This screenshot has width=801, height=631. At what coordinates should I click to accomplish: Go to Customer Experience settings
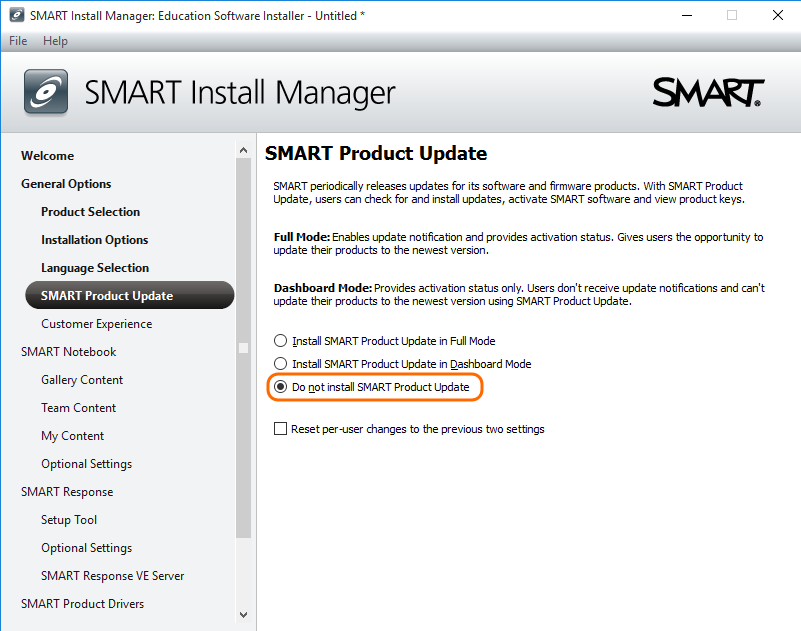(96, 324)
